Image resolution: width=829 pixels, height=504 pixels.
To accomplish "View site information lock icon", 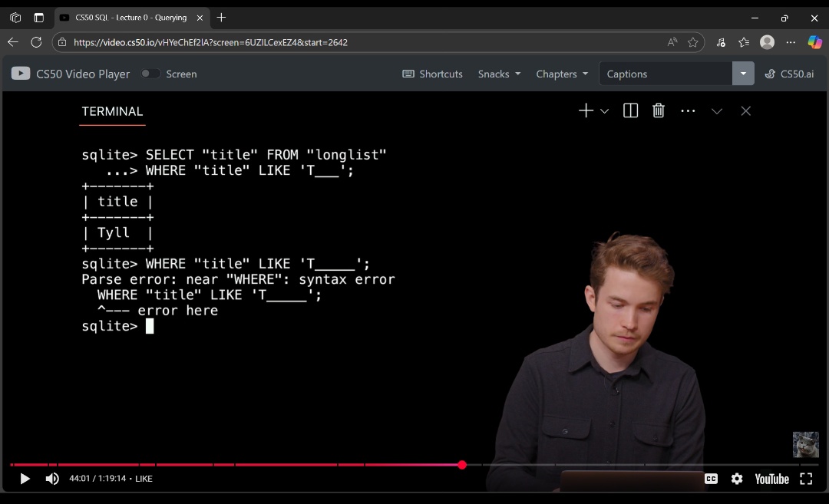I will click(62, 42).
